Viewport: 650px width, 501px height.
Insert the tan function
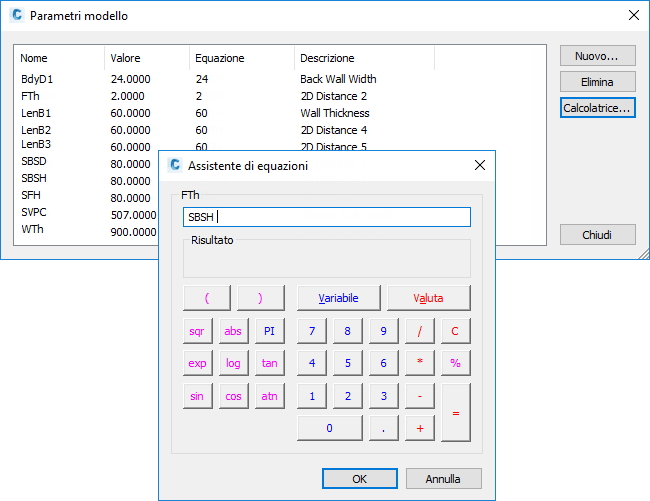click(x=269, y=363)
